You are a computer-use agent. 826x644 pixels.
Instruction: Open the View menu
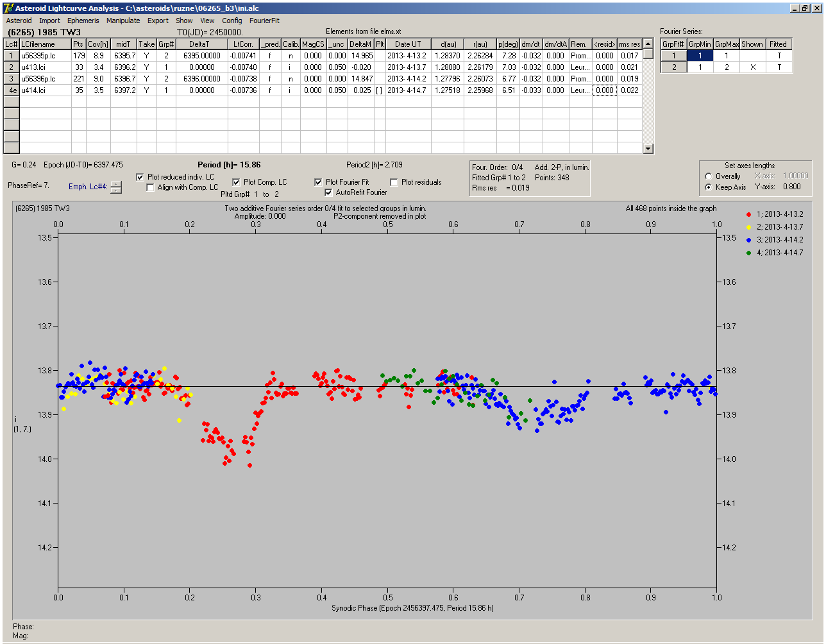[207, 21]
